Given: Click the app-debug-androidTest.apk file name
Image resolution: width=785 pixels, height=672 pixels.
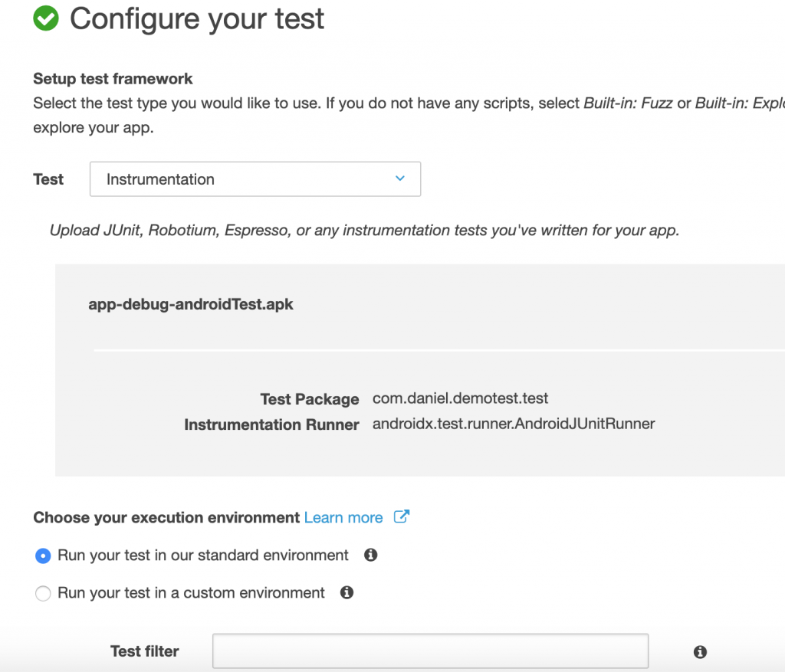Looking at the screenshot, I should 191,304.
